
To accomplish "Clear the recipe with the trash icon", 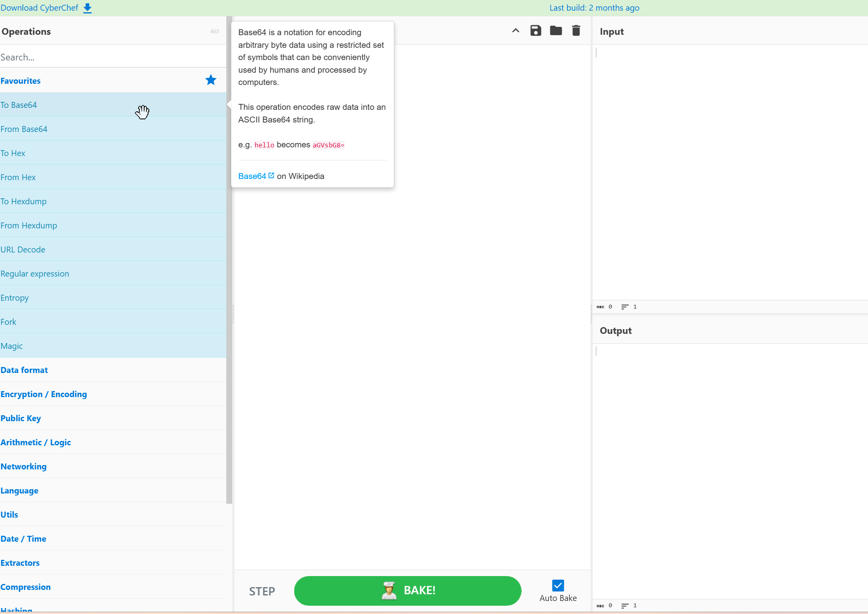I will (576, 30).
